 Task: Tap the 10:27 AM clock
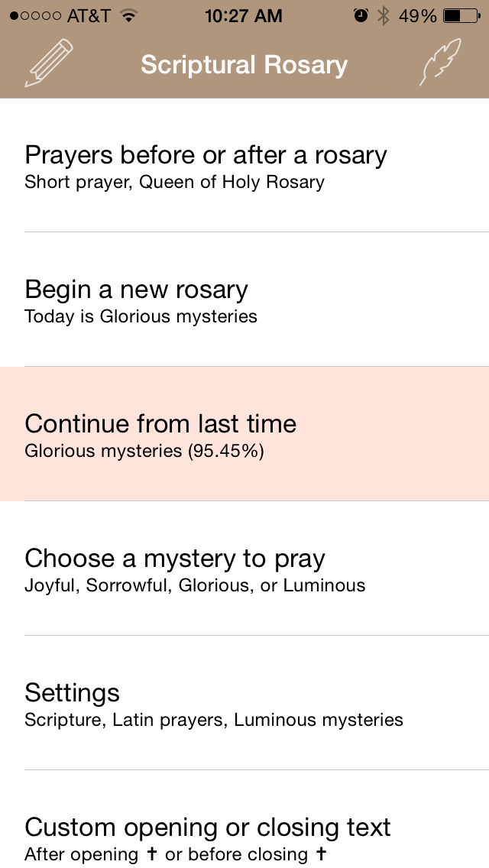(244, 15)
